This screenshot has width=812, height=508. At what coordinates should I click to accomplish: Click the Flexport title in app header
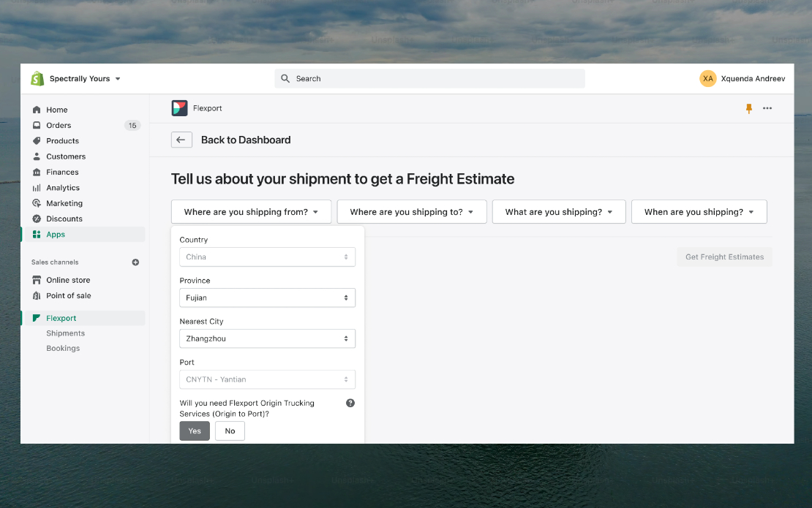pos(207,108)
